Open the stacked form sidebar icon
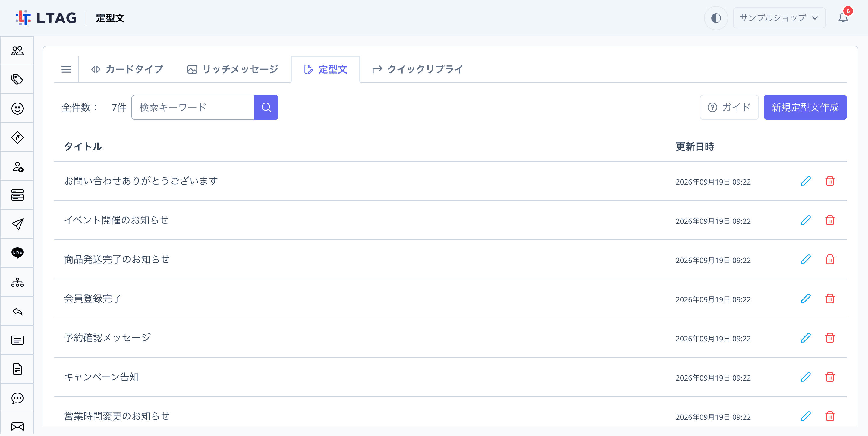 click(x=17, y=195)
